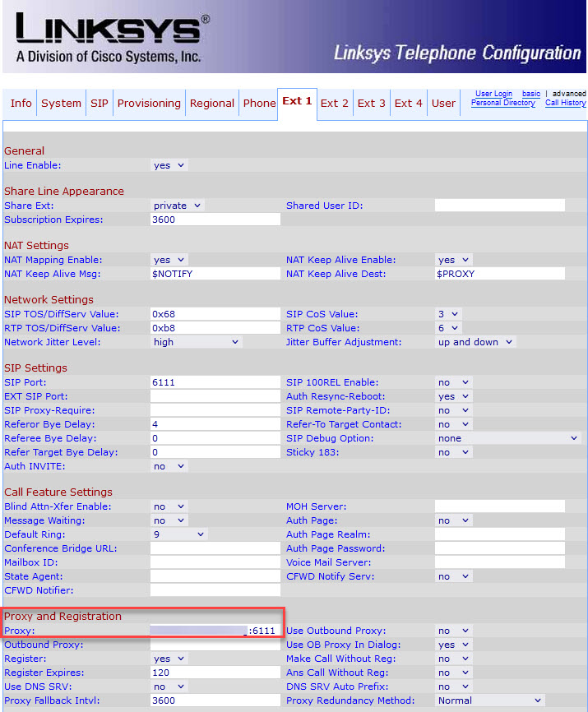Click the MOH Server field
The height and width of the screenshot is (712, 588).
point(500,506)
